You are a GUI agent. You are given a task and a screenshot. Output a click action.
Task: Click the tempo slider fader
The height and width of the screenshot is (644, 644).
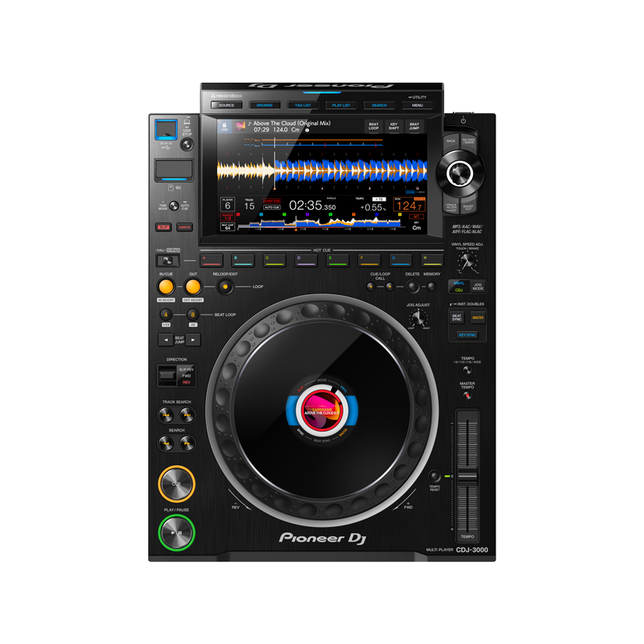pos(467,475)
